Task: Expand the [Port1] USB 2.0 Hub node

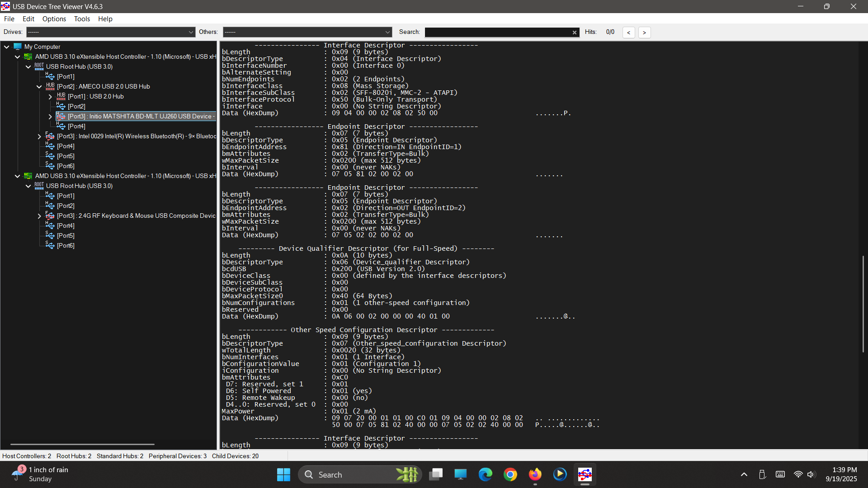Action: pos(50,96)
